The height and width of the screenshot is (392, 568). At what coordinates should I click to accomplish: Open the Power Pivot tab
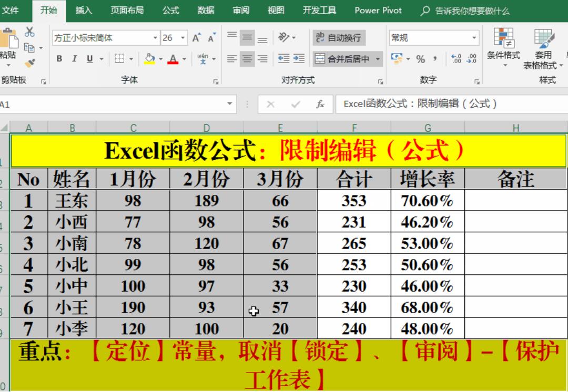378,10
